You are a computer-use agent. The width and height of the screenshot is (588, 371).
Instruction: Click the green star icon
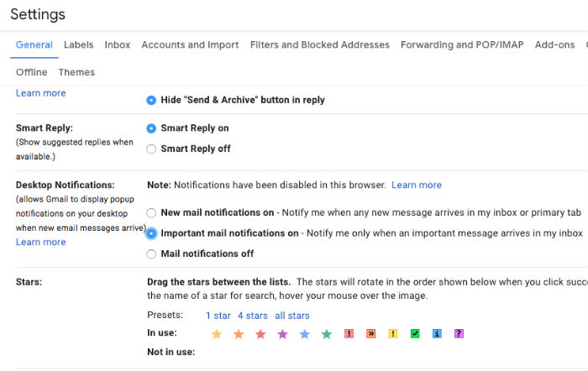(x=326, y=334)
